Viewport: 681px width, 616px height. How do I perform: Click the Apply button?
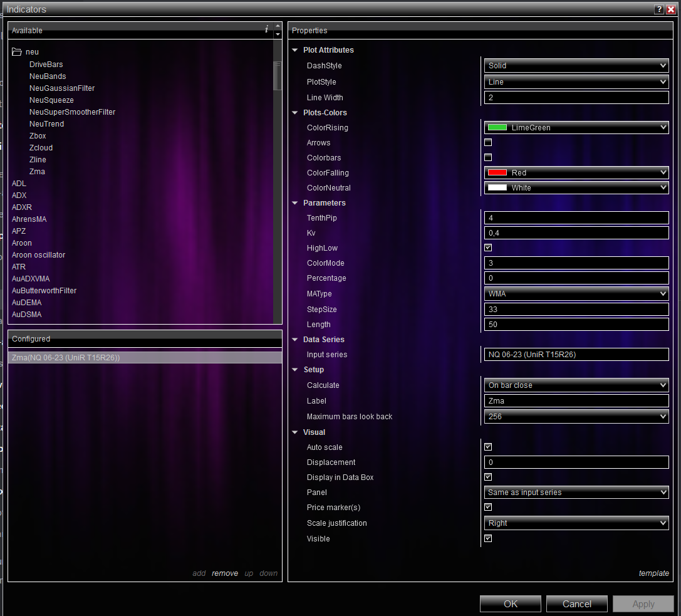click(x=643, y=604)
